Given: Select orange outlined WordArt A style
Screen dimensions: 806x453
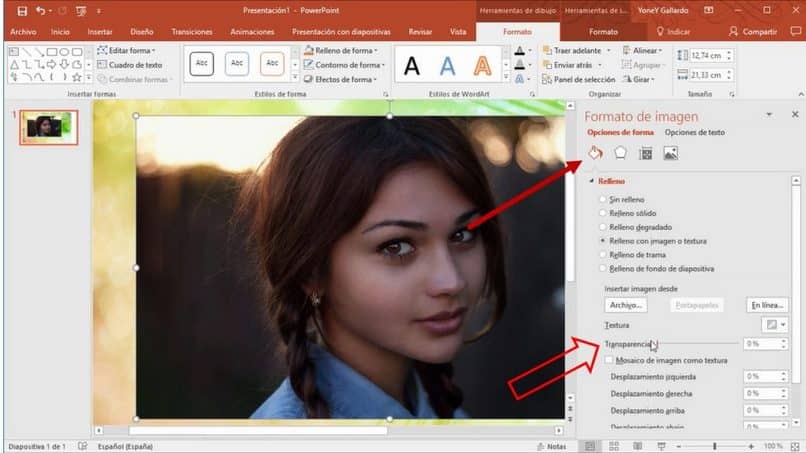Looking at the screenshot, I should (x=482, y=66).
